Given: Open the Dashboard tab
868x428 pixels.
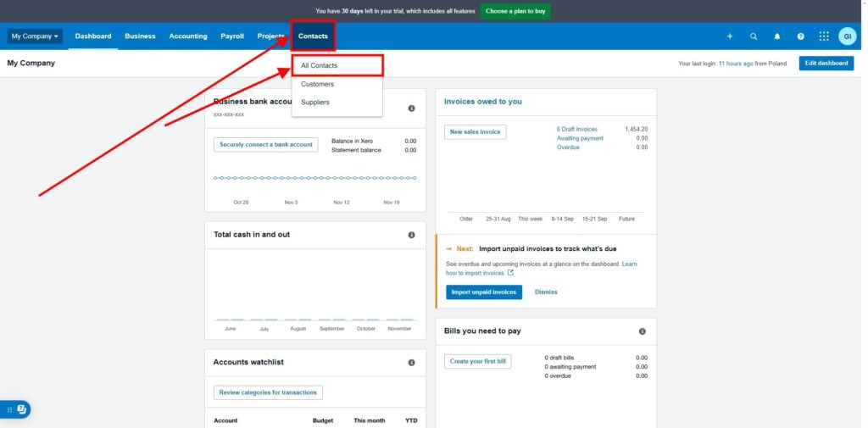Looking at the screenshot, I should [x=93, y=36].
